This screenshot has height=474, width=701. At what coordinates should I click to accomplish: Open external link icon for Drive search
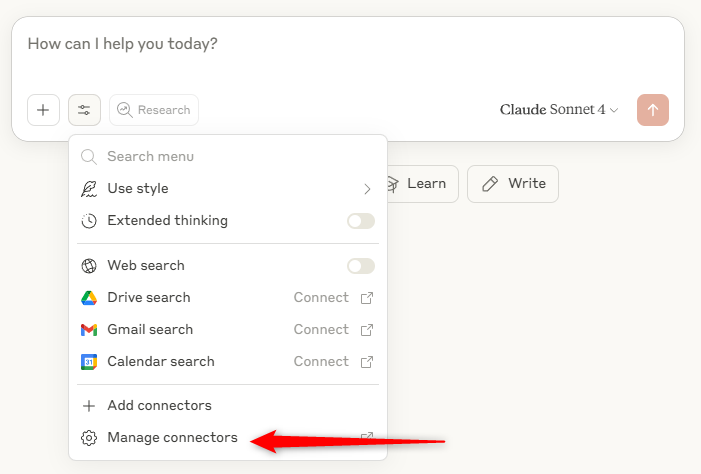[x=367, y=298]
